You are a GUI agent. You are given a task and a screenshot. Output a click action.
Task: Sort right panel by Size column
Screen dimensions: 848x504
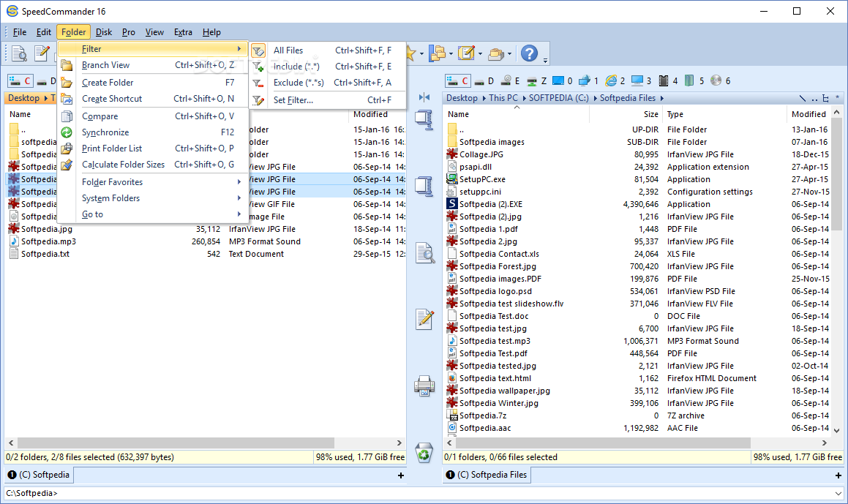625,114
